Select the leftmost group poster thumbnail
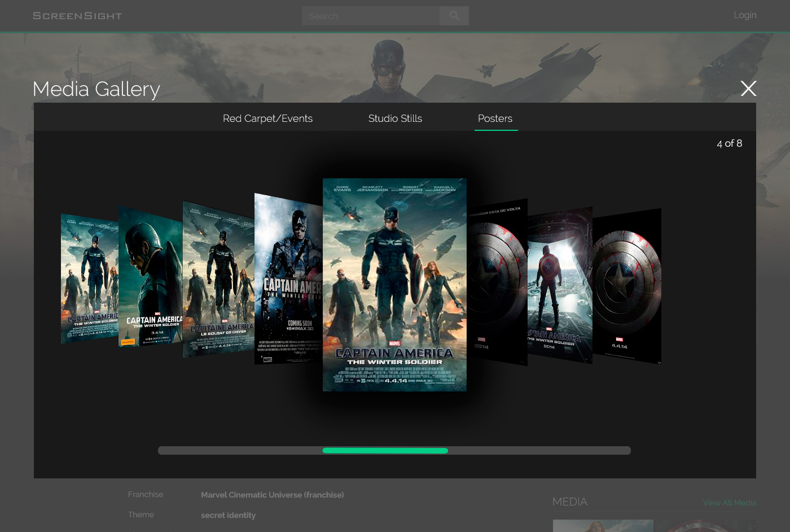The width and height of the screenshot is (790, 532). tap(89, 279)
